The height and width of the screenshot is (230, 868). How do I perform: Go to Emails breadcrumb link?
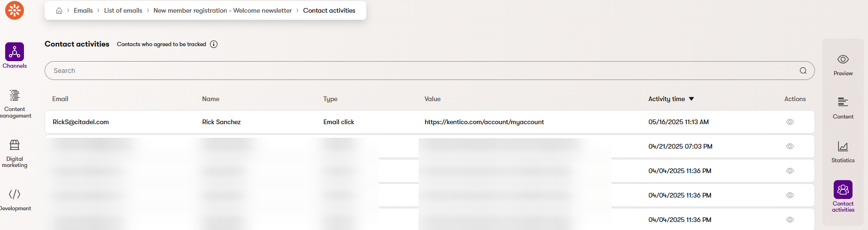83,10
